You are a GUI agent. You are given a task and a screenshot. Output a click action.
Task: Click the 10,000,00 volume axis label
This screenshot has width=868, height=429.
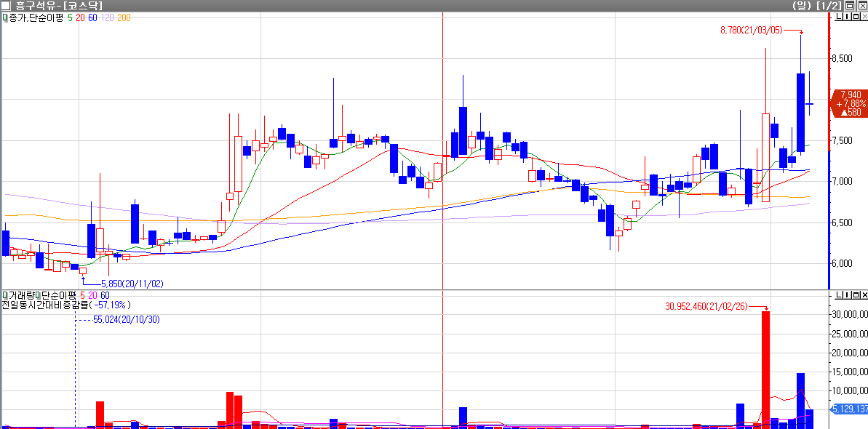[850, 390]
